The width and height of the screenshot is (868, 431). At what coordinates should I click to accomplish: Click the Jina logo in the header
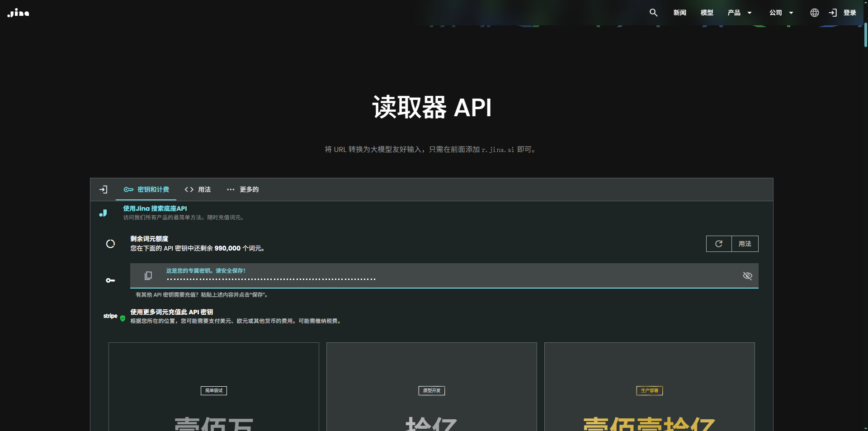point(18,13)
